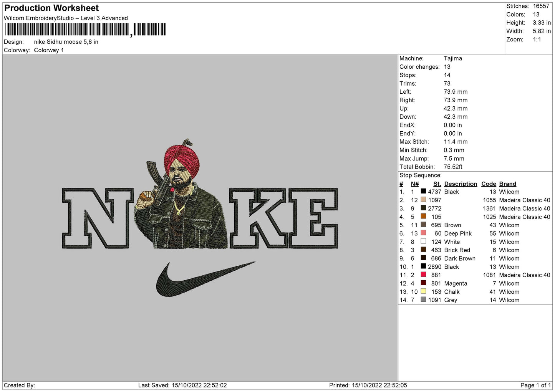This screenshot has height=392, width=555.
Task: Click the orange swatch for code 1025
Action: [x=423, y=217]
